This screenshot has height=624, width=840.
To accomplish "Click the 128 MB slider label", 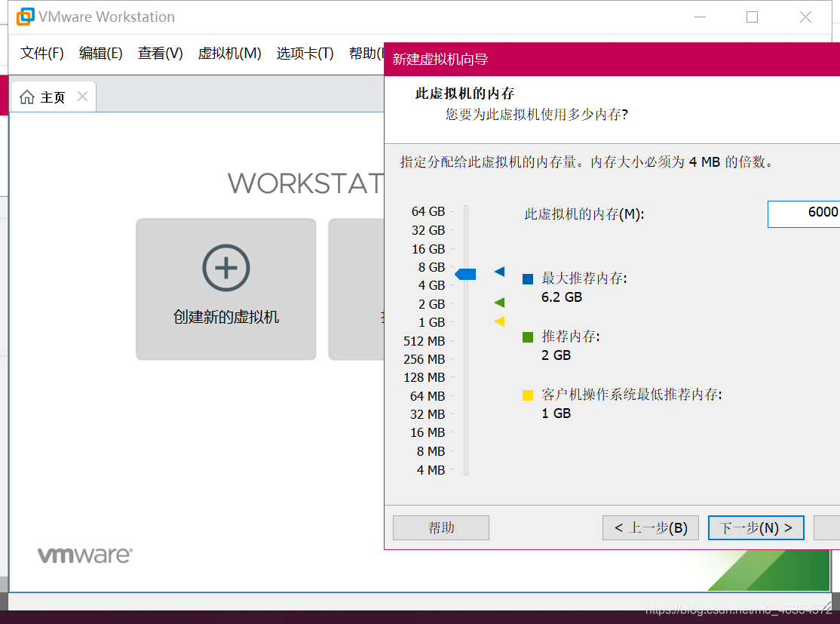I will tap(425, 377).
